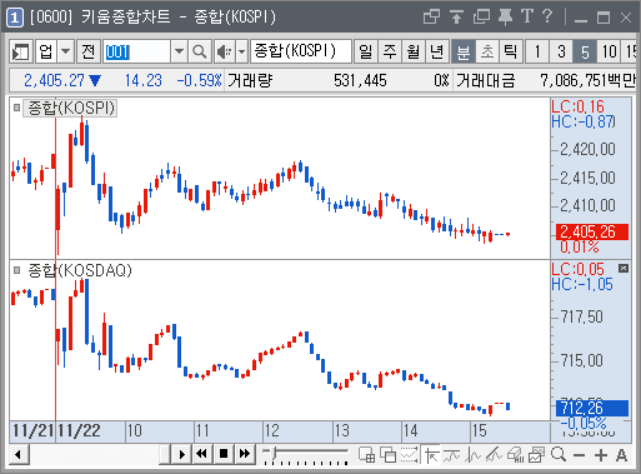641x474 pixels.
Task: Select tick (틱) chart mode
Action: click(x=510, y=52)
